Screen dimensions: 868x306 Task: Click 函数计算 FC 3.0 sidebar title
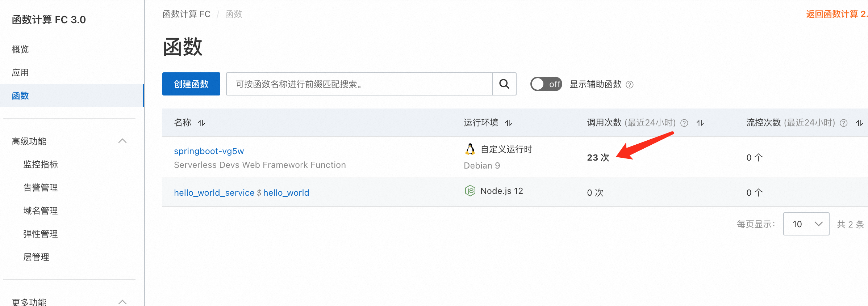coord(49,20)
